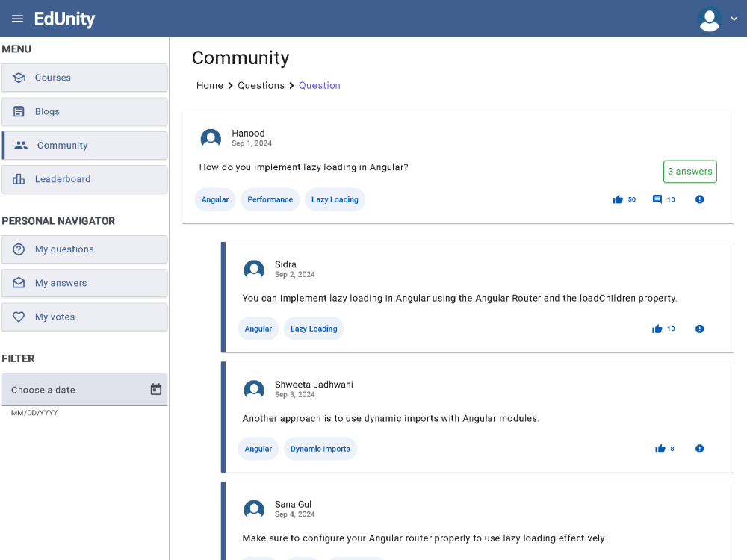Go to My answers

(85, 283)
